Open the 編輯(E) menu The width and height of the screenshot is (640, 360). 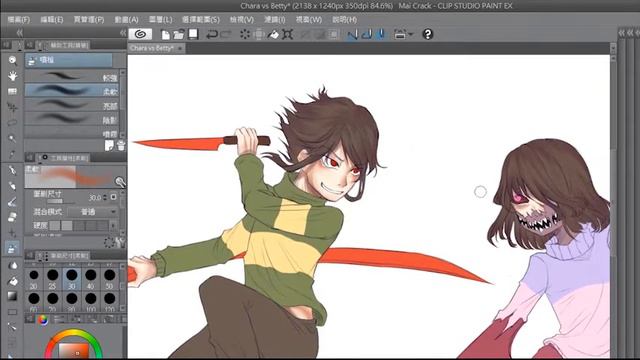pos(52,20)
